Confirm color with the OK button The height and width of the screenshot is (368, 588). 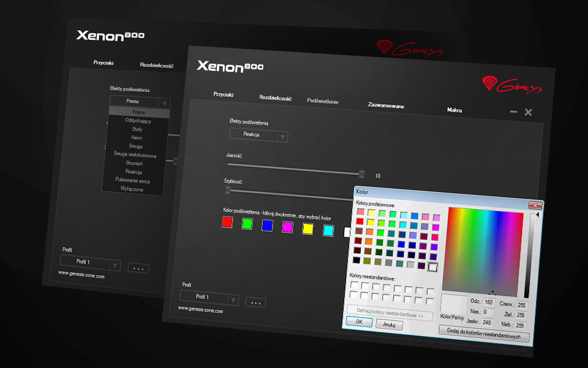[x=359, y=321]
